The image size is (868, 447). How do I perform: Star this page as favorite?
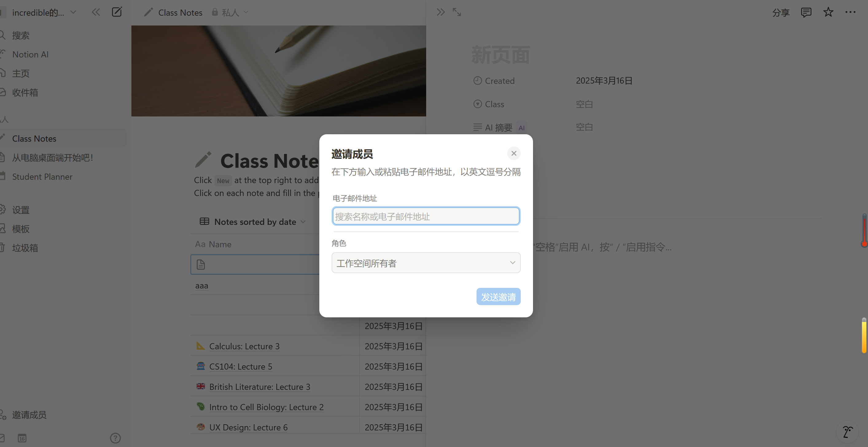click(828, 13)
